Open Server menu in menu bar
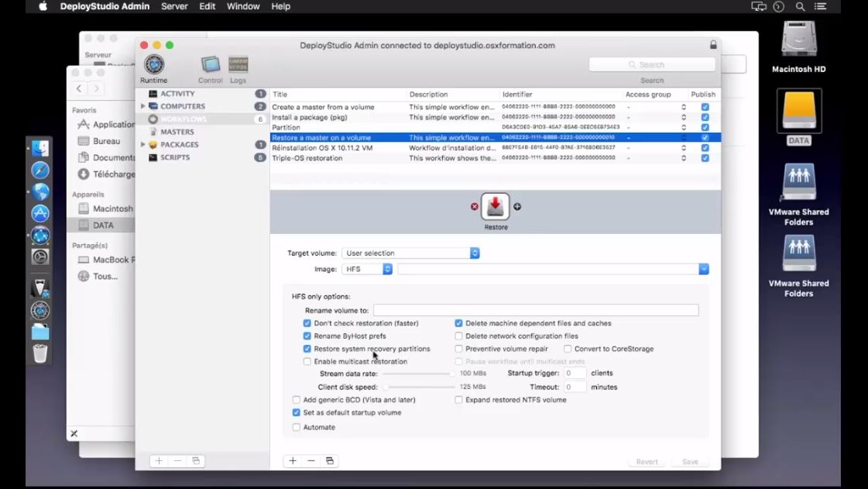868x489 pixels. (174, 7)
